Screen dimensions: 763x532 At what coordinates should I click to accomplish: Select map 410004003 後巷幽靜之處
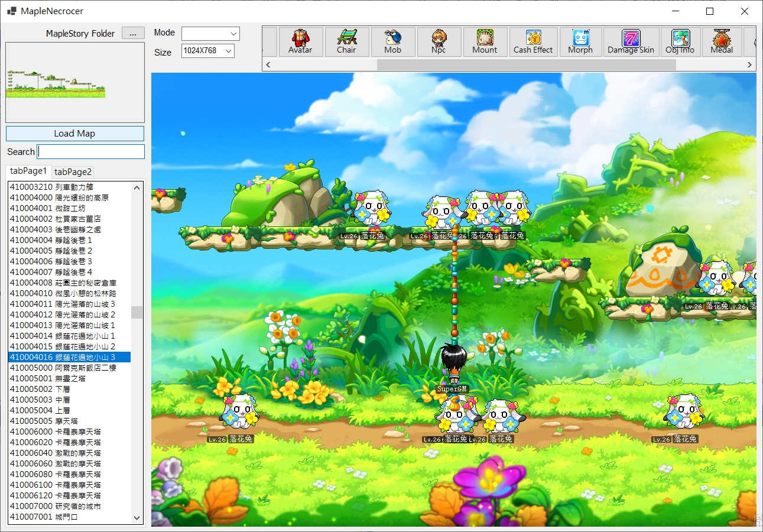tap(69, 229)
